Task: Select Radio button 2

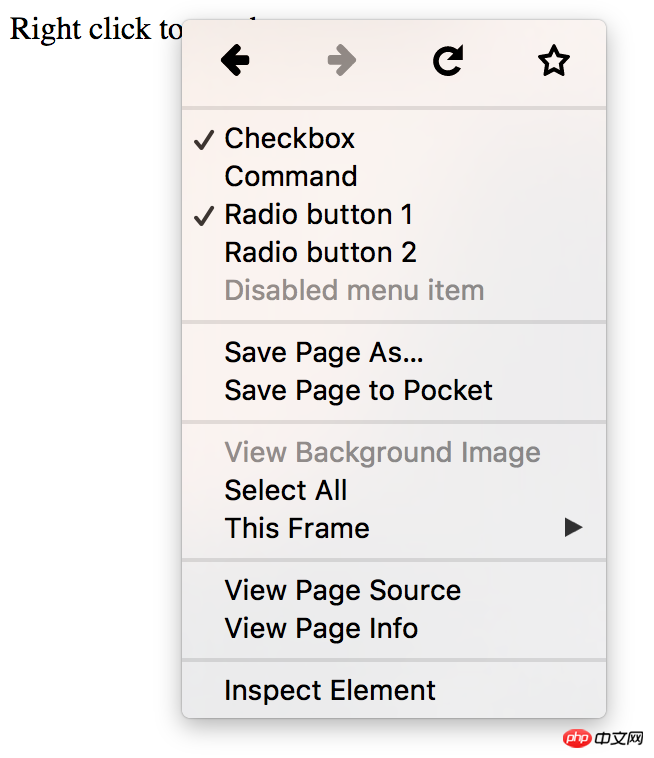Action: pyautogui.click(x=320, y=253)
